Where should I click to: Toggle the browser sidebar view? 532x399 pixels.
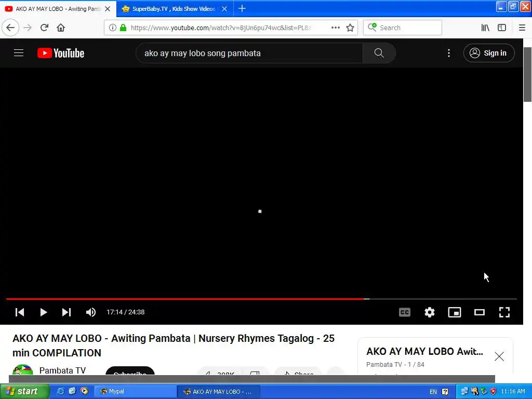(x=502, y=28)
